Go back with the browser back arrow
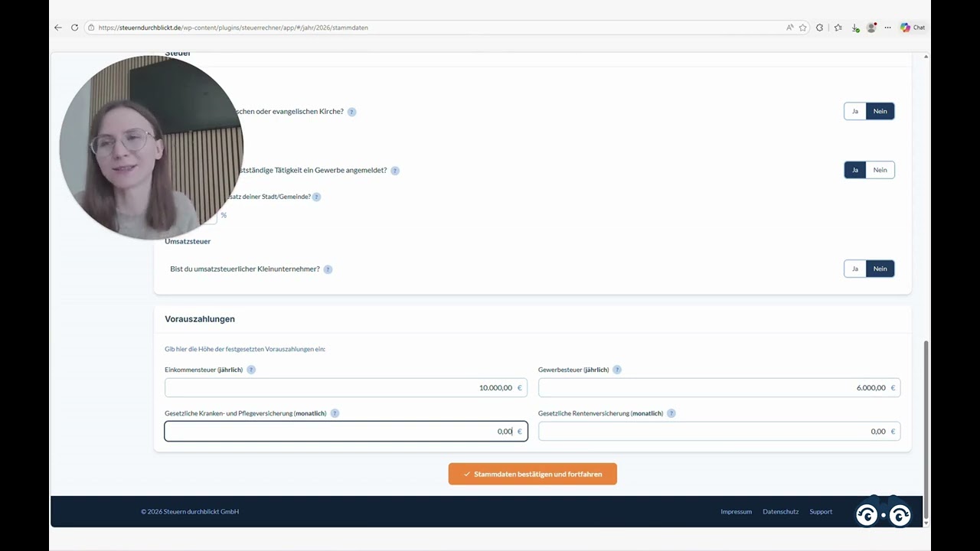The width and height of the screenshot is (980, 551). (x=57, y=28)
